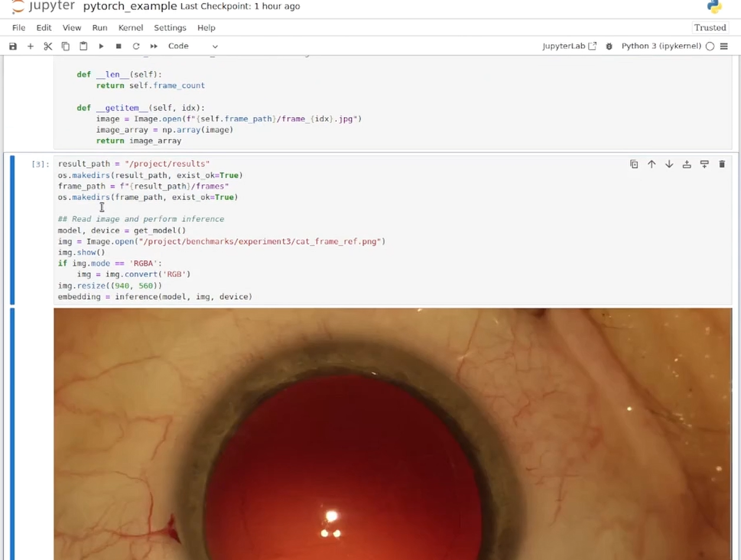This screenshot has width=741, height=560.
Task: Move the cell up with the up arrow
Action: 651,164
